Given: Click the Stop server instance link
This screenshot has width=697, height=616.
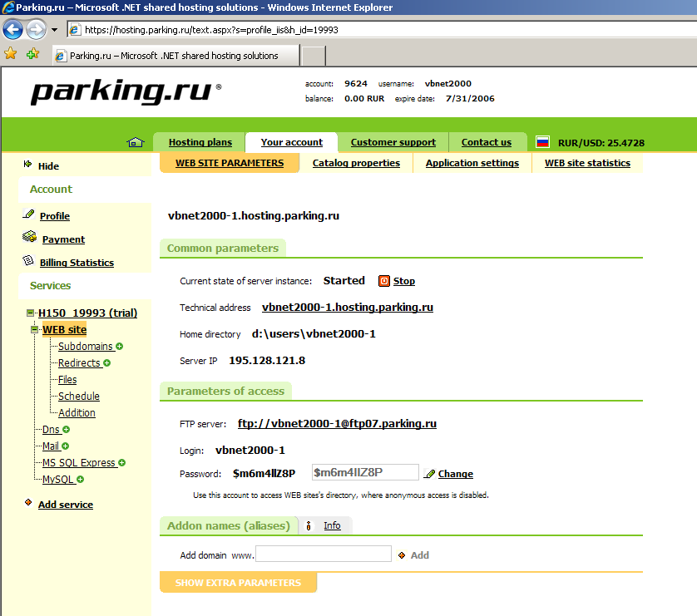Looking at the screenshot, I should [x=403, y=281].
